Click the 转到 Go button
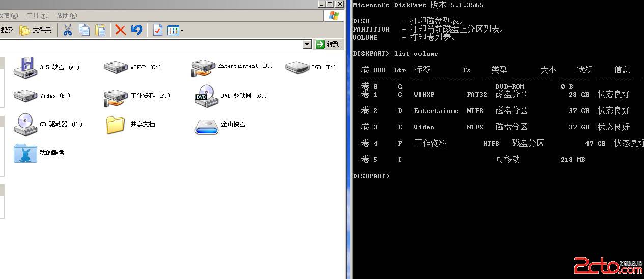The image size is (644, 279). (x=328, y=44)
